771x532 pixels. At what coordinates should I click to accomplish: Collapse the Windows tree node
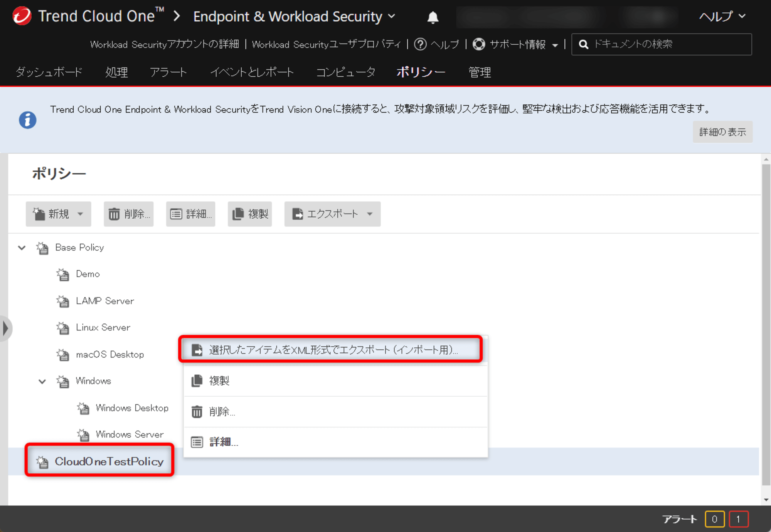(42, 381)
